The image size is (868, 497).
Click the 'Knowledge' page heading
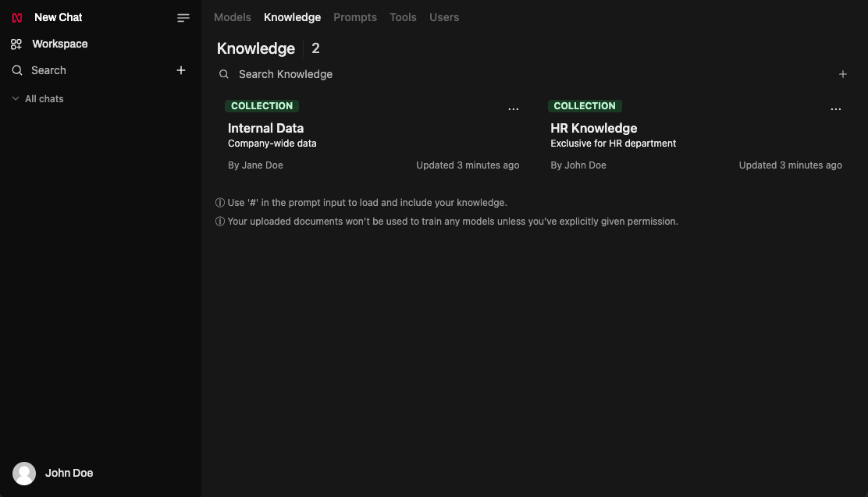click(x=256, y=48)
